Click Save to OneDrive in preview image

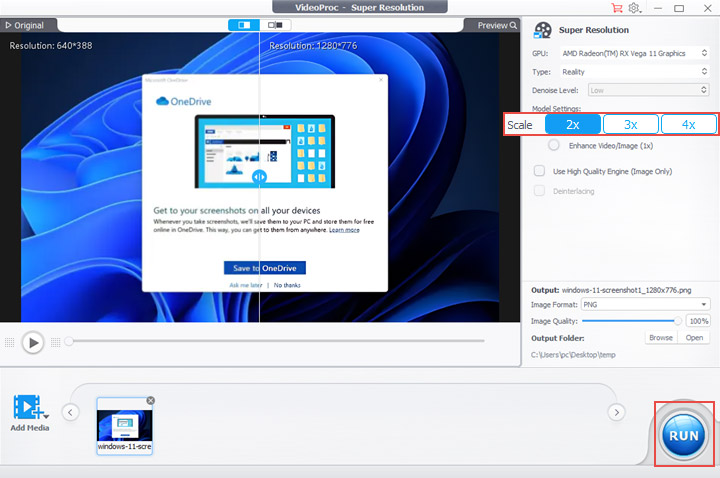264,268
